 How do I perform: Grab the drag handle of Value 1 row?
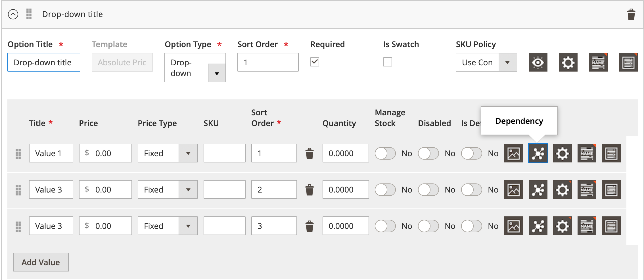click(x=18, y=154)
